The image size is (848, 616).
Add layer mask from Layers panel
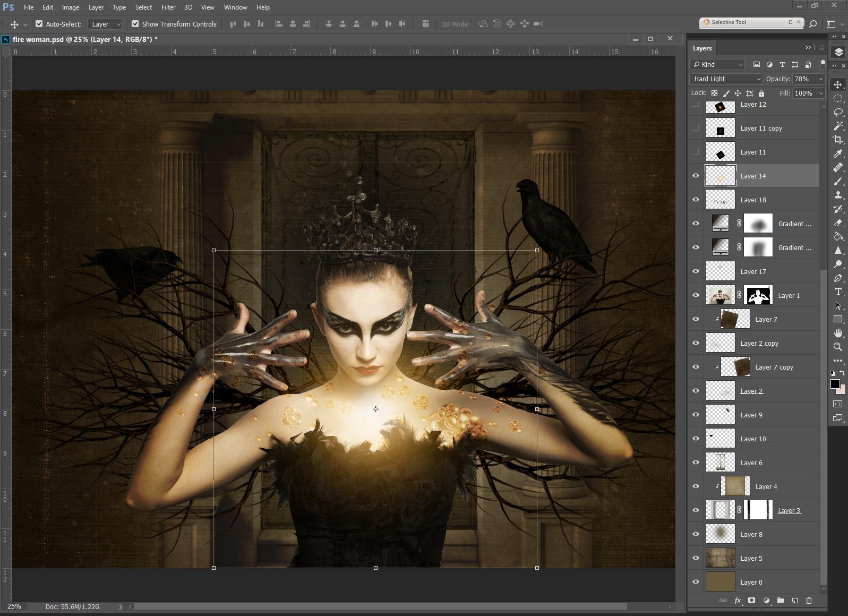tap(751, 601)
